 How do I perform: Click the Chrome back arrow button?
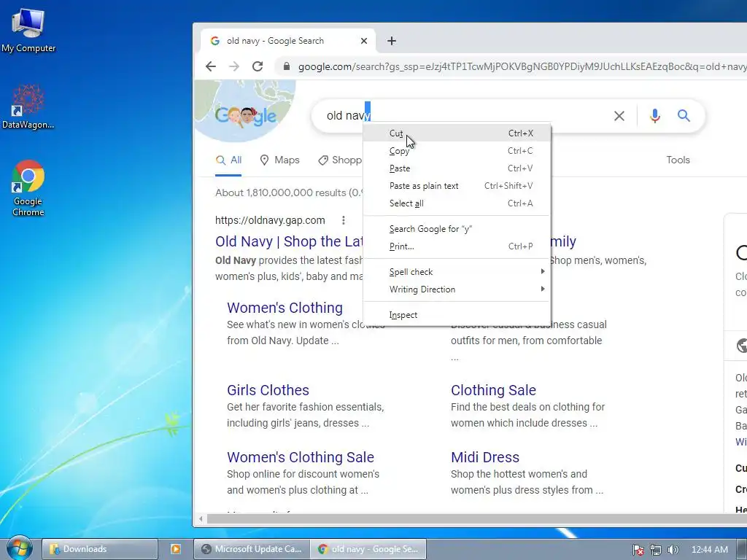[x=211, y=66]
